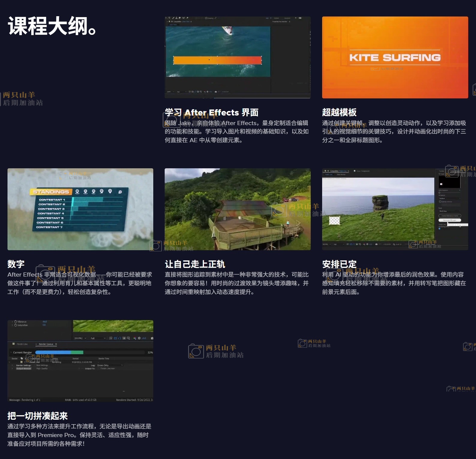Expand the Current Render details
Image resolution: width=476 pixels, height=459 pixels.
click(x=11, y=352)
